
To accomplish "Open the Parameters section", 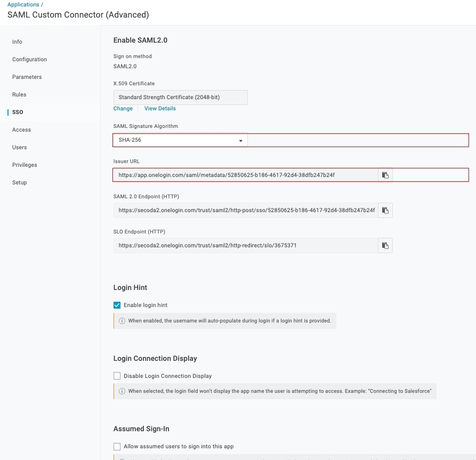I will tap(27, 77).
